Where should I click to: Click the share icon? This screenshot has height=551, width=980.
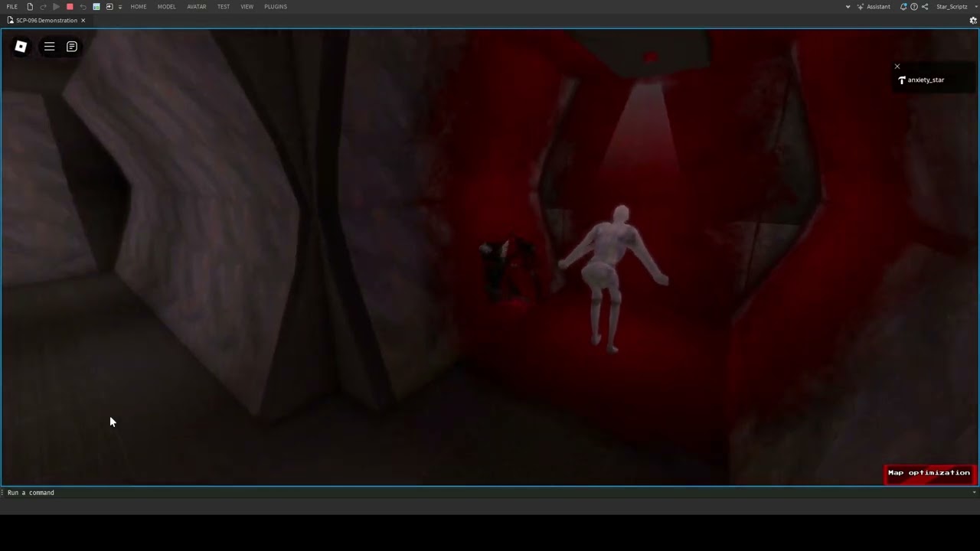(925, 7)
